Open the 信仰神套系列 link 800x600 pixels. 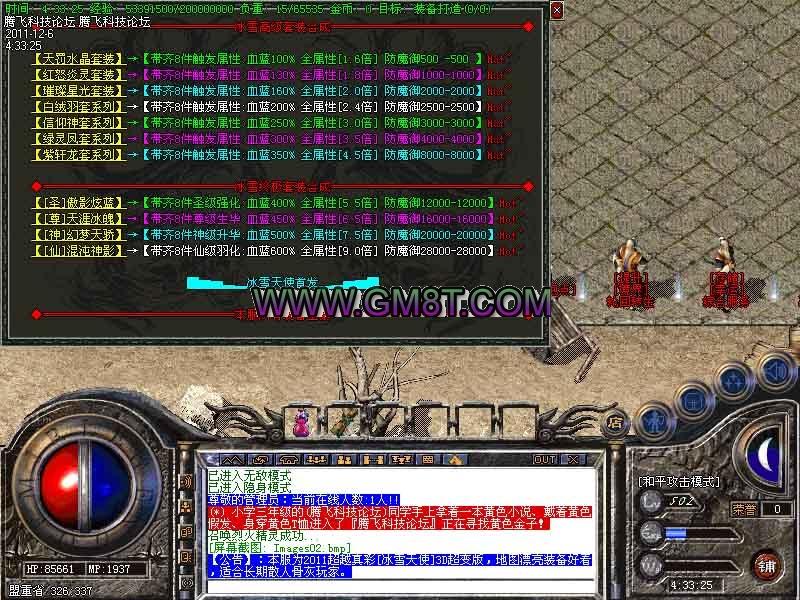[78, 122]
